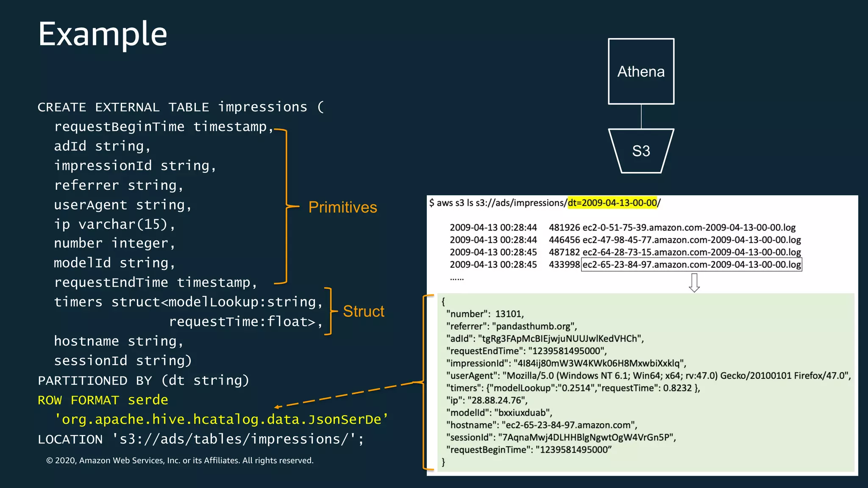This screenshot has height=488, width=868.
Task: Click the ec2-64-28-73-15 log file entry
Action: click(x=691, y=252)
